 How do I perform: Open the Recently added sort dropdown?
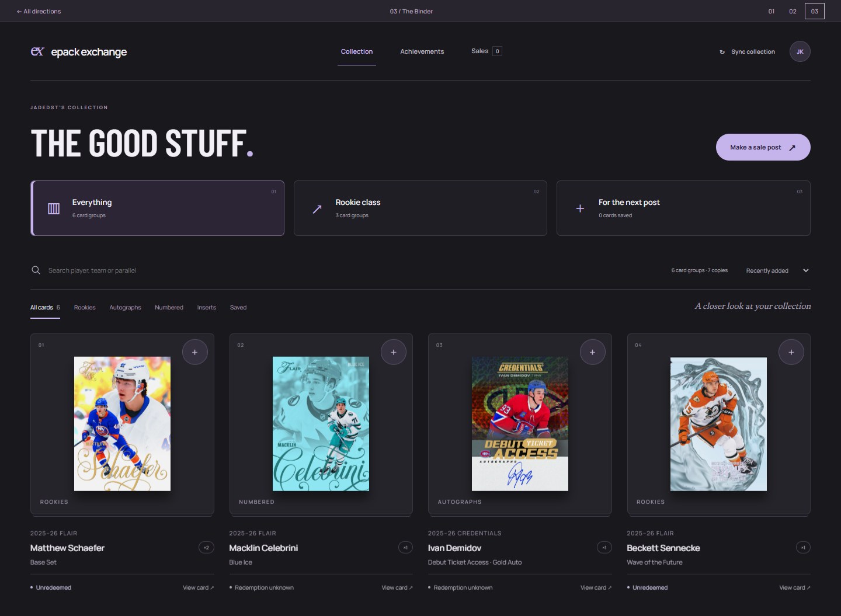click(x=777, y=270)
